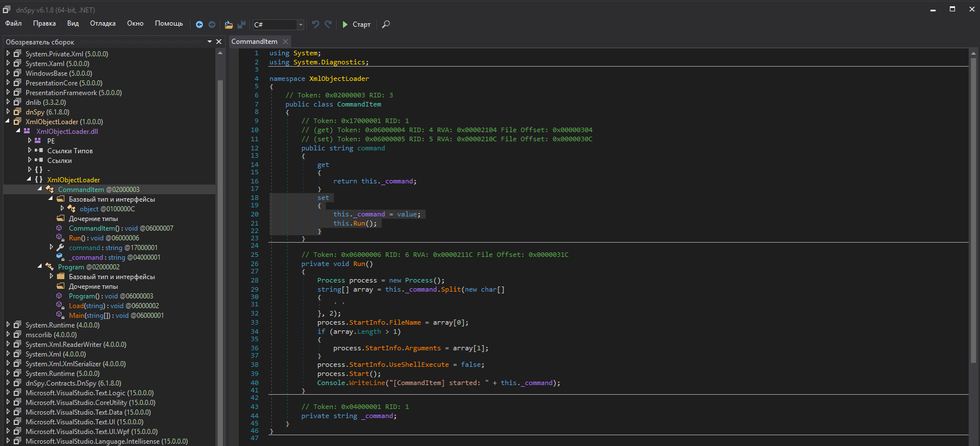Click the Ссылки Типов references icon
The height and width of the screenshot is (446, 980).
click(x=39, y=150)
